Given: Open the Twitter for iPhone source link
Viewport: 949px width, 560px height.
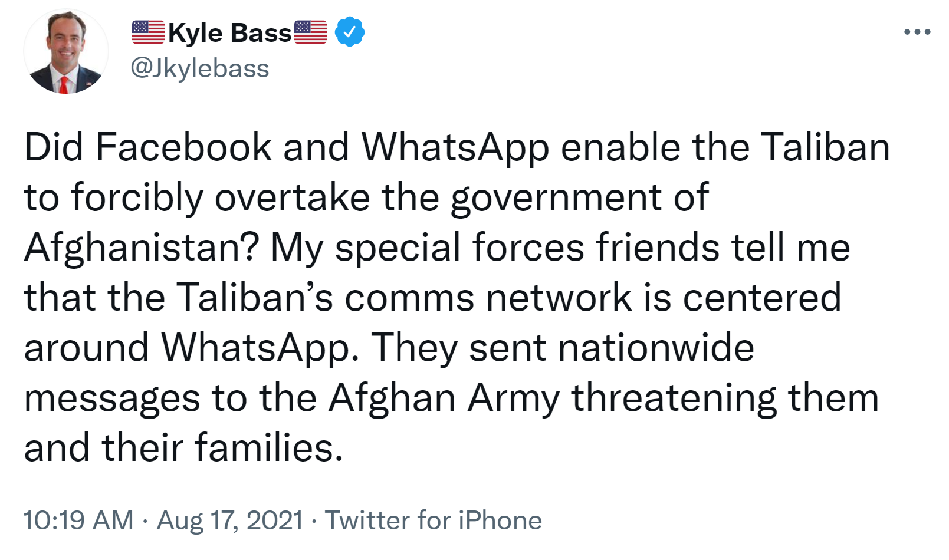Looking at the screenshot, I should 434,521.
